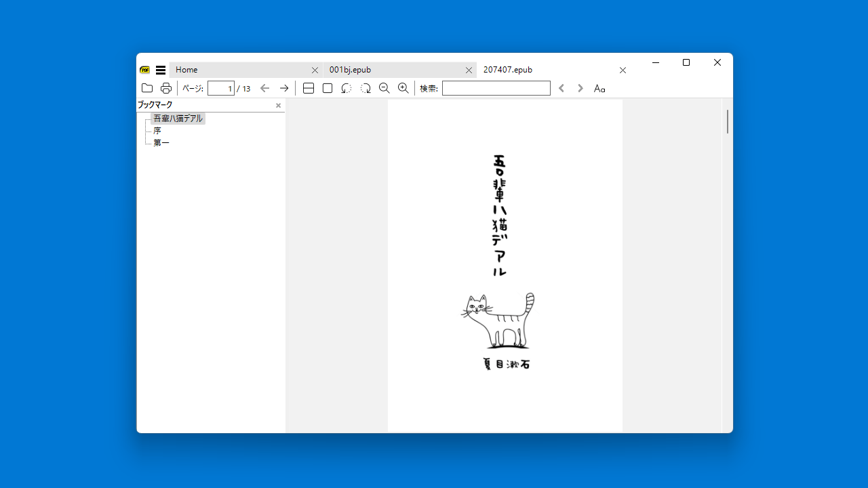868x488 pixels.
Task: Close the 001bj.epub tab
Action: [x=469, y=70]
